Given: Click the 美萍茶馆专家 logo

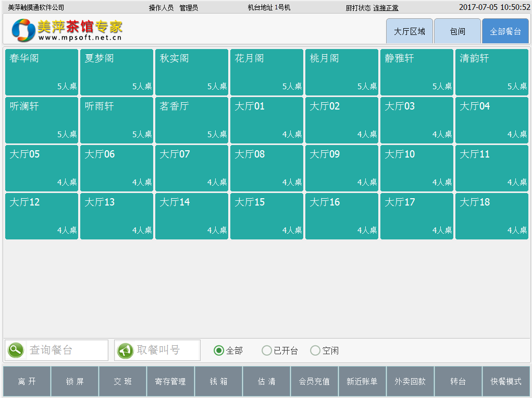Looking at the screenshot, I should pyautogui.click(x=67, y=30).
